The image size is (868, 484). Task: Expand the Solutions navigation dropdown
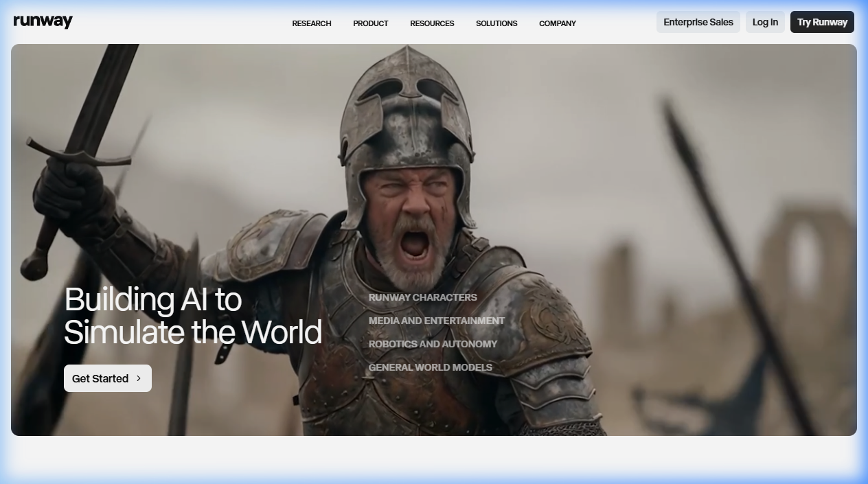click(496, 23)
